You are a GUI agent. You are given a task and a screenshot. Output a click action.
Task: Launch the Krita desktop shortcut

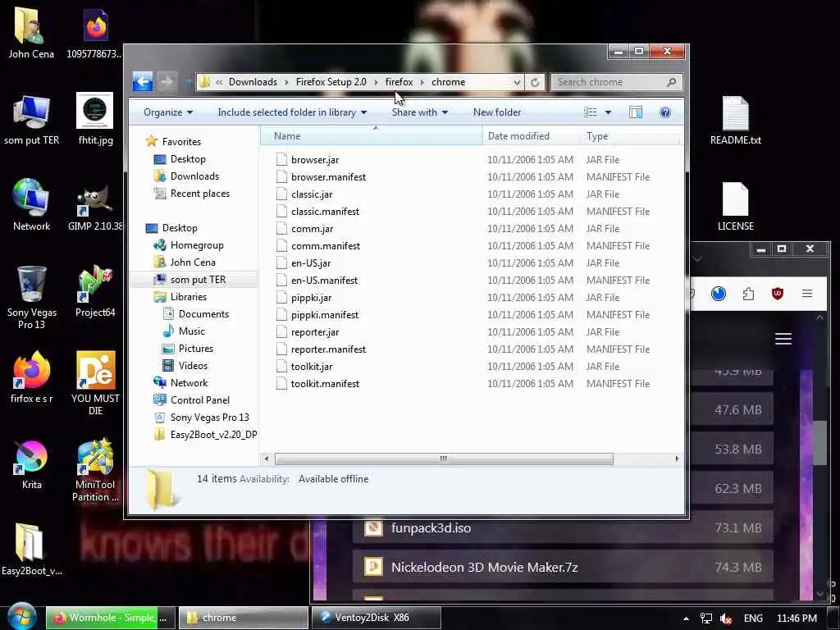point(31,464)
